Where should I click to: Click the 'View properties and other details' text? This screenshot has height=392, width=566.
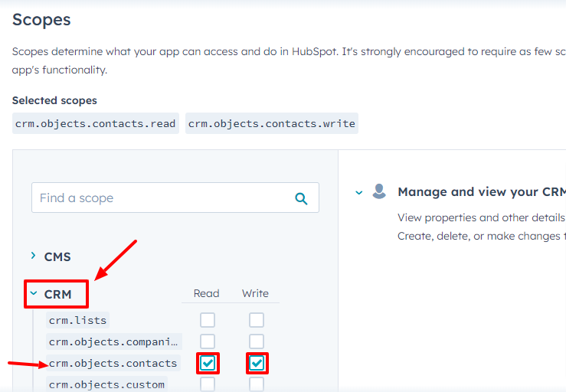[x=481, y=217]
